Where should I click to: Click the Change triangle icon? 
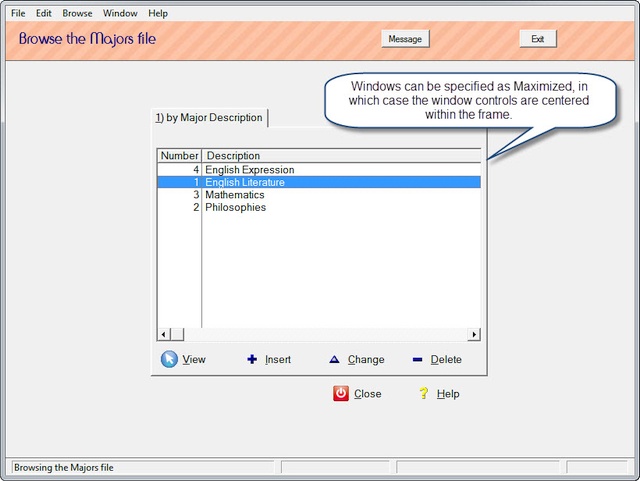click(x=334, y=359)
